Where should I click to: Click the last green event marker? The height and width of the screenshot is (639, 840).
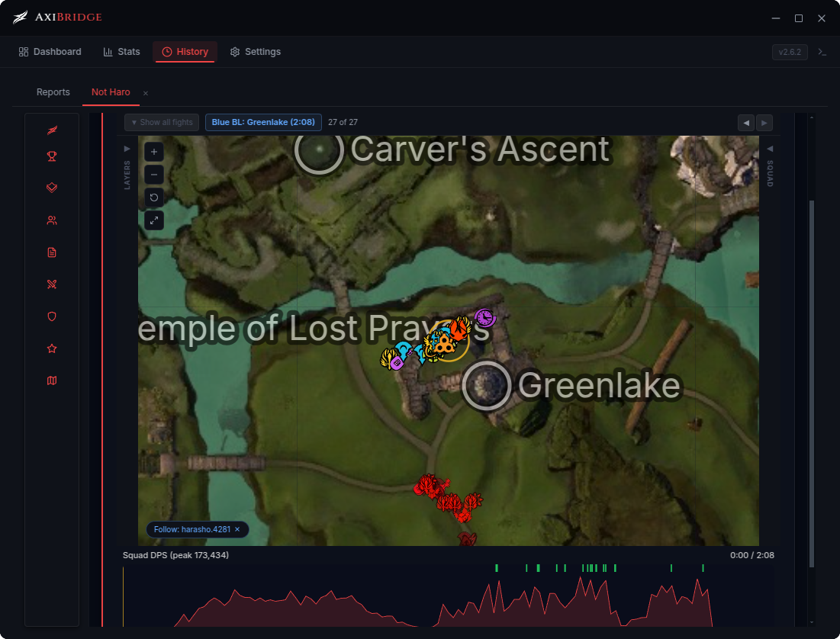[703, 568]
